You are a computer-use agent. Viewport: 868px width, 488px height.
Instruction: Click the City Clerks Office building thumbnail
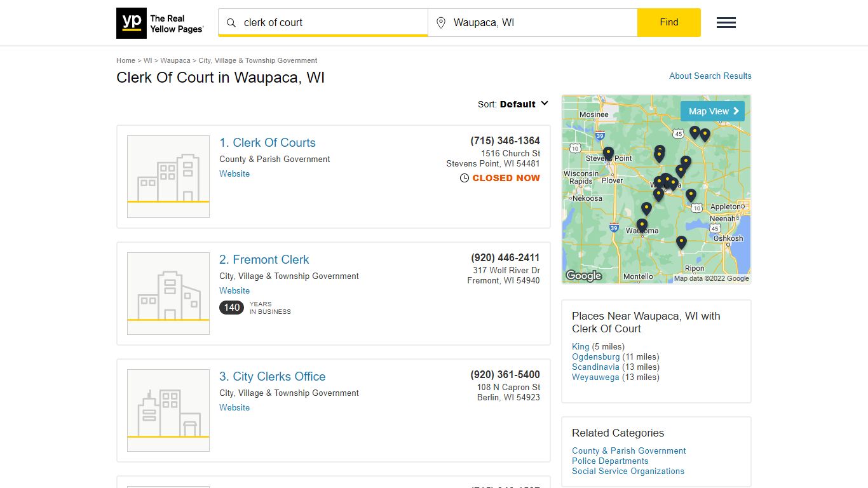168,410
